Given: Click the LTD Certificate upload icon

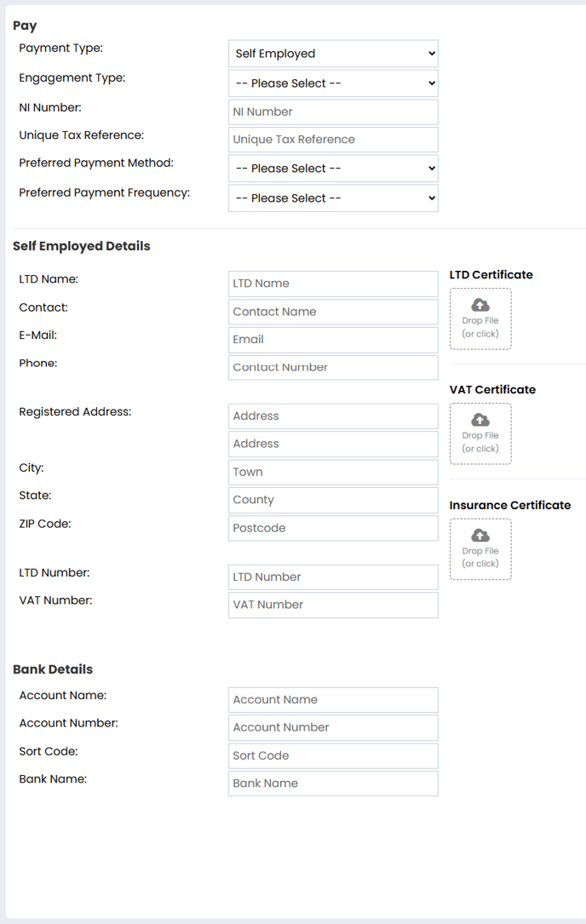Looking at the screenshot, I should pyautogui.click(x=480, y=305).
